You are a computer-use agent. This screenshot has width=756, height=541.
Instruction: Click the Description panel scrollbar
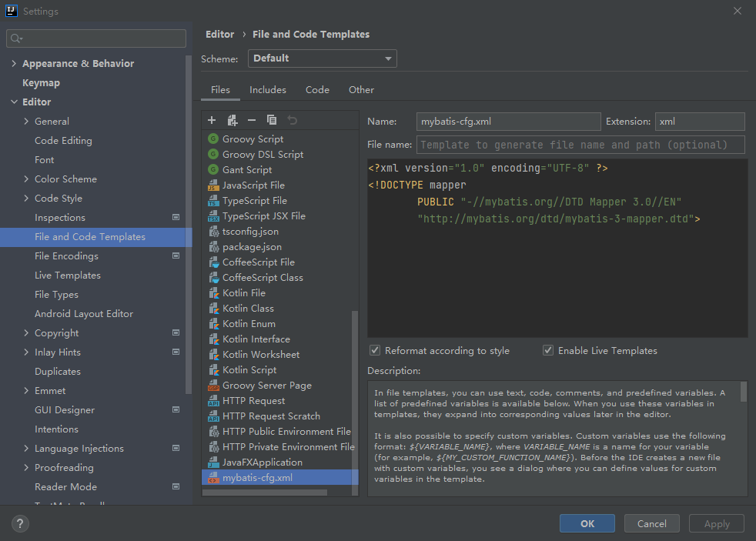tap(744, 392)
